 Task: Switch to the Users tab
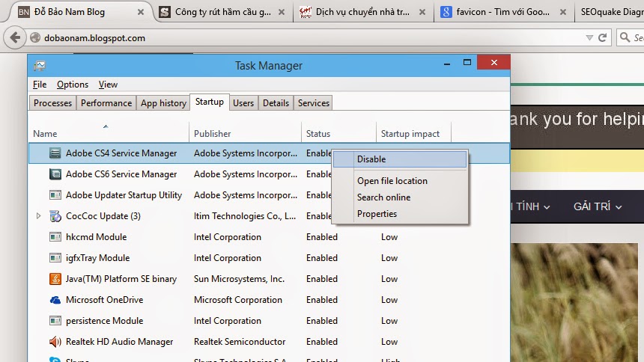243,103
